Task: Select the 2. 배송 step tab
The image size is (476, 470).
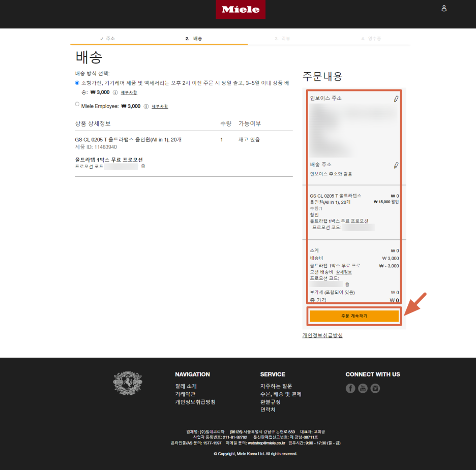Action: click(x=194, y=39)
